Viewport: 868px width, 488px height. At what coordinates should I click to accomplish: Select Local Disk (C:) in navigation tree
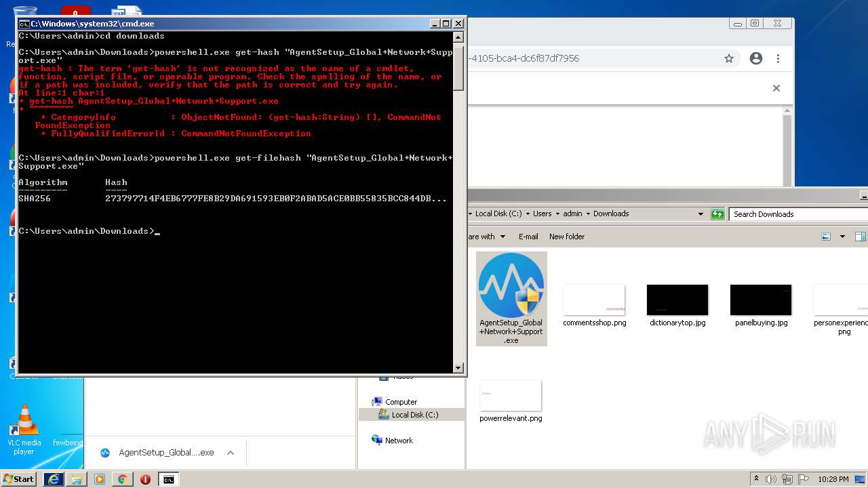[x=414, y=415]
